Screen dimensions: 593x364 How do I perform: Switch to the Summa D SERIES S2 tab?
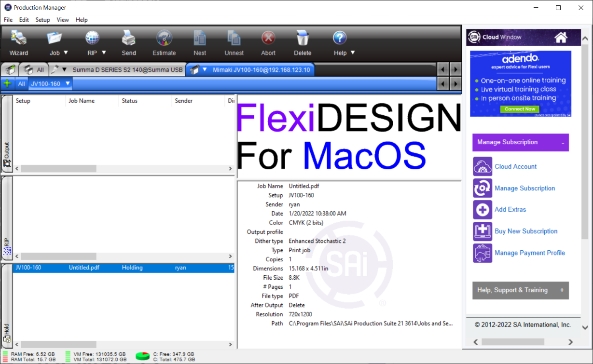(x=128, y=69)
